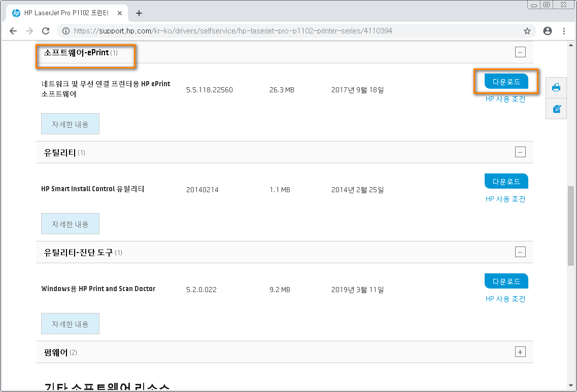Screen dimensions: 577x392
Task: Open HP 사용 조건 link for ePrint
Action: (505, 99)
